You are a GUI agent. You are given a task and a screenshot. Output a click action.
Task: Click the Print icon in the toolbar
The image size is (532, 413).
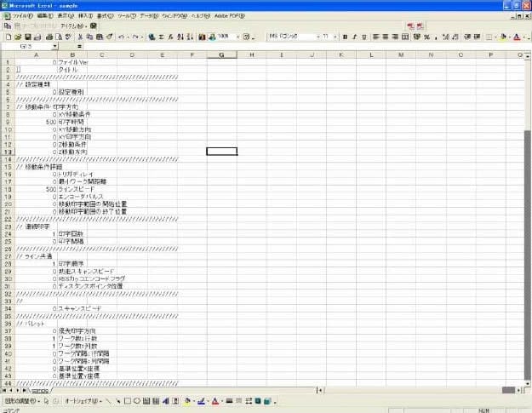click(47, 37)
